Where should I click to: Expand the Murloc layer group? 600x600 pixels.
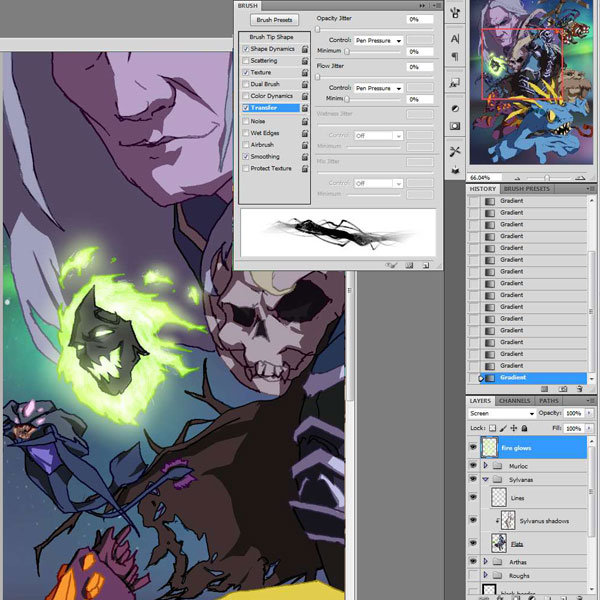(x=486, y=465)
